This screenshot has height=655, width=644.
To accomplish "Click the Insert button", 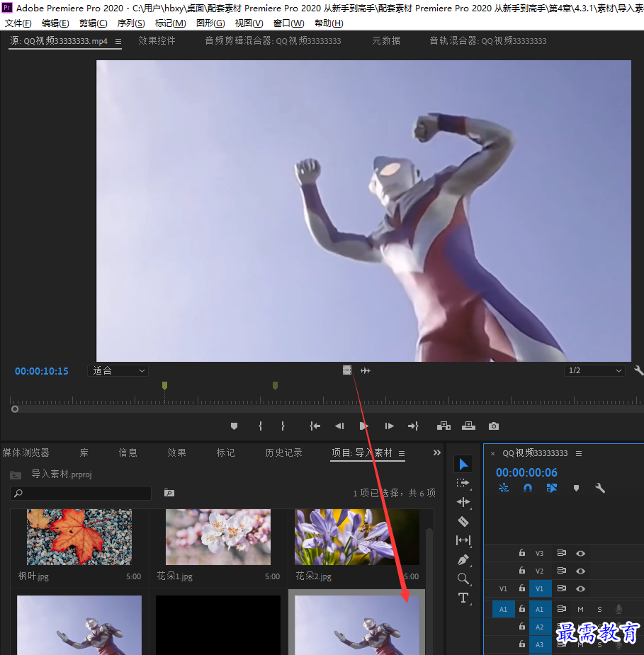I will tap(444, 426).
